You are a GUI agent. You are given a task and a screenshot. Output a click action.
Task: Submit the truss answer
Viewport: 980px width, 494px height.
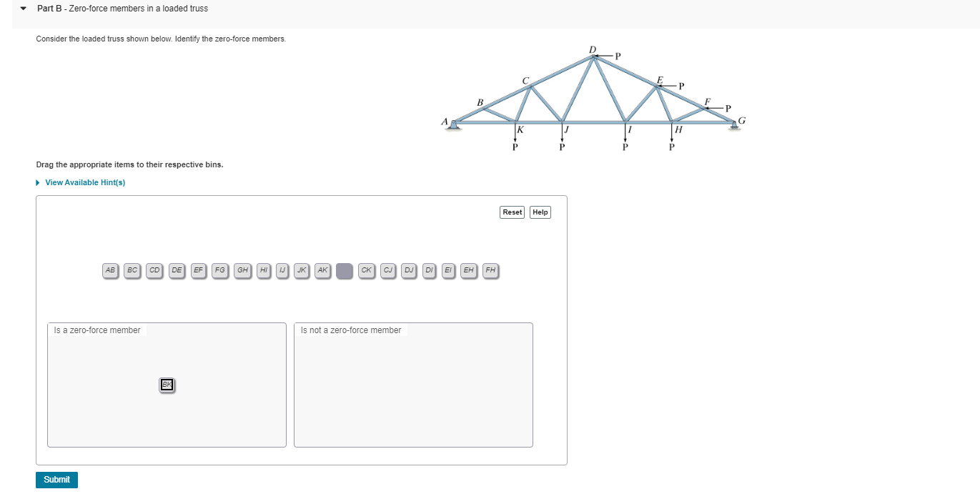[x=56, y=480]
